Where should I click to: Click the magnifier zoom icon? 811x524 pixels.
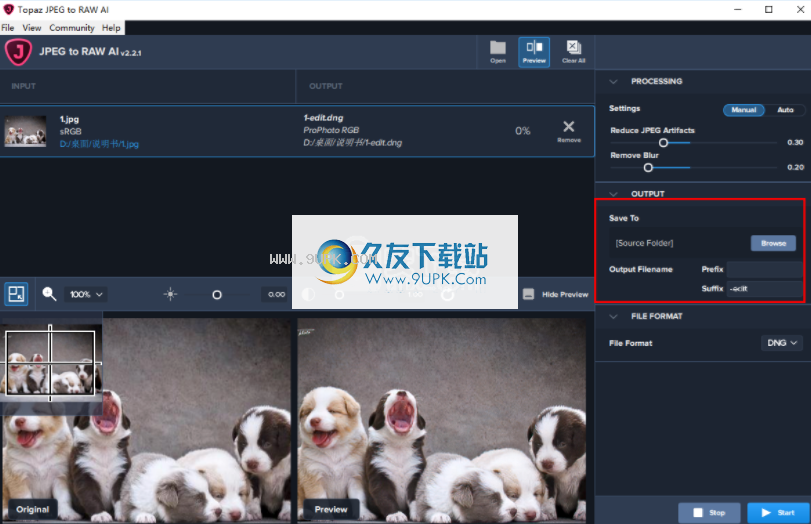coord(49,294)
